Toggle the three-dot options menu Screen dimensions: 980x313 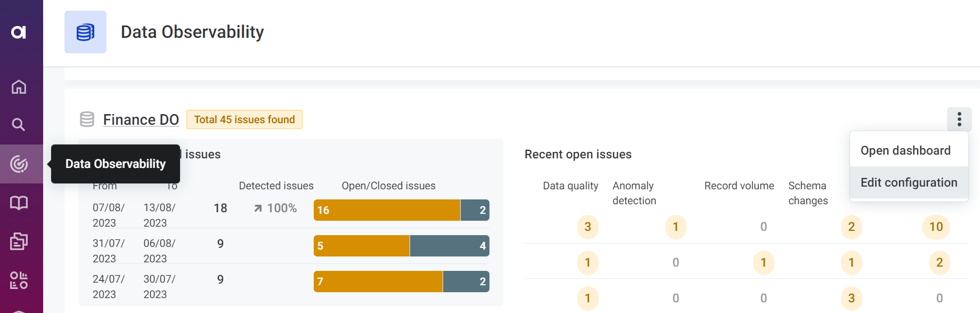coord(959,119)
